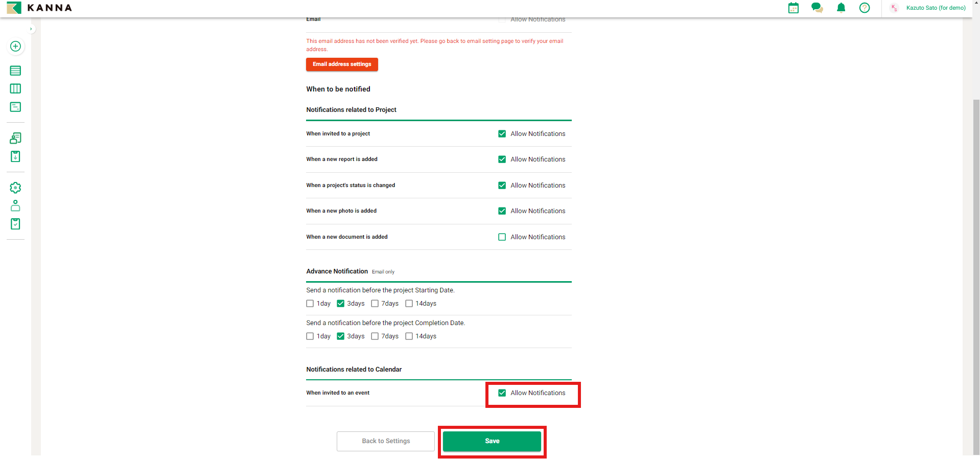Open the board columns icon in sidebar

[15, 89]
